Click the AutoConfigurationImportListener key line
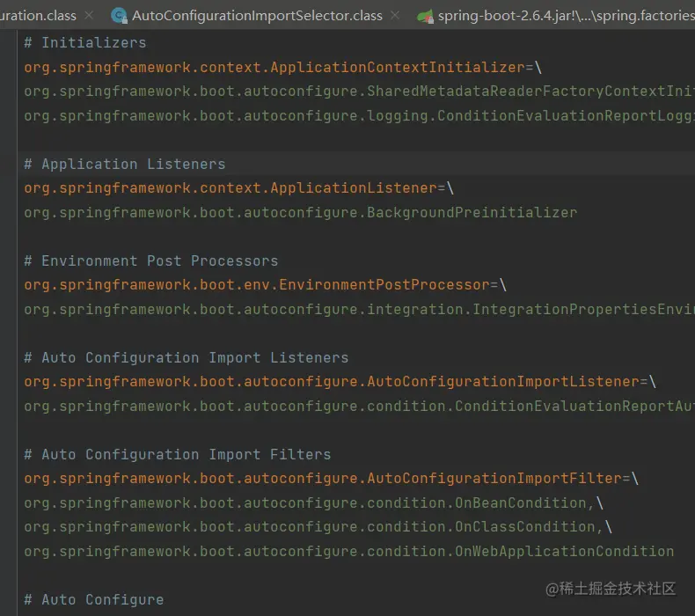695x616 pixels. click(x=340, y=381)
